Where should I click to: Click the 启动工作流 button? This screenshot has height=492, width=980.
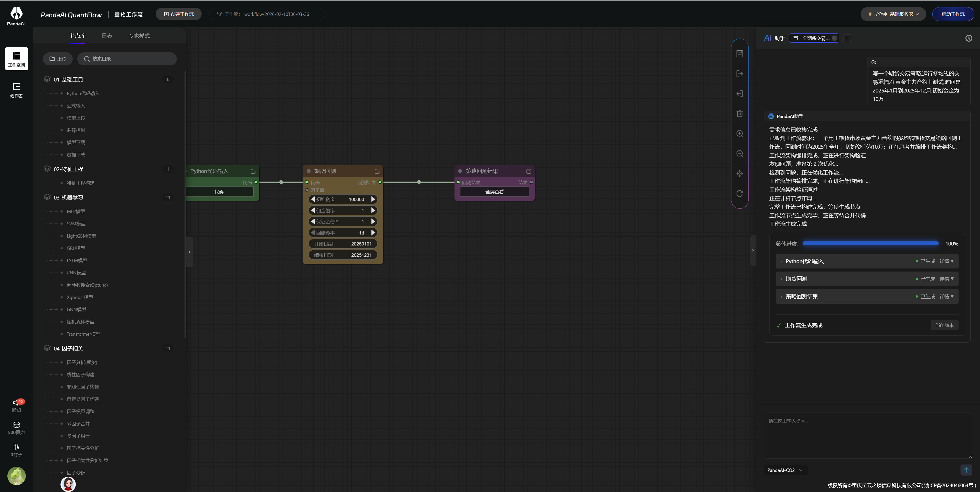[x=953, y=14]
